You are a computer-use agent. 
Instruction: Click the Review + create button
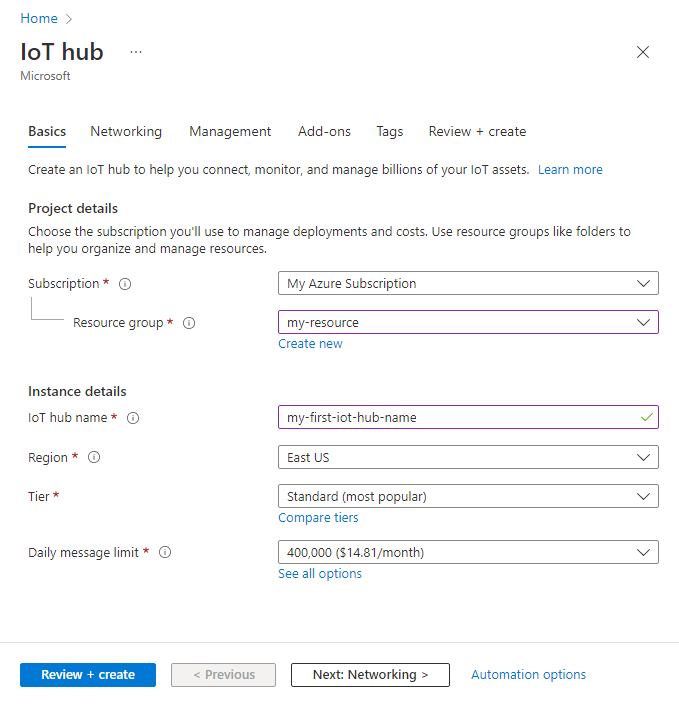tap(88, 675)
